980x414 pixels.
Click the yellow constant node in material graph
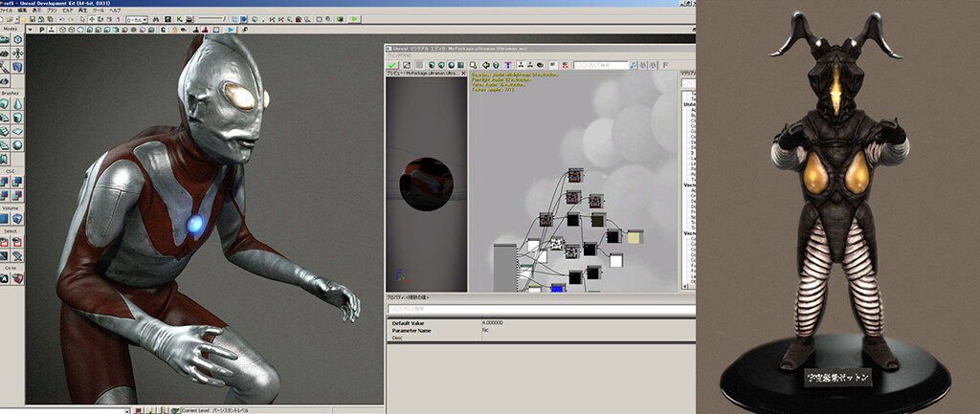coord(635,237)
